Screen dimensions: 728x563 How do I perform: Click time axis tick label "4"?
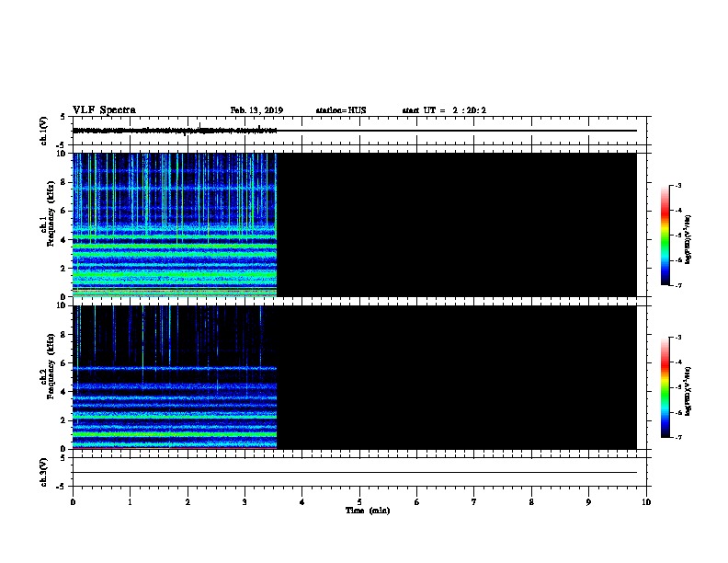click(301, 502)
